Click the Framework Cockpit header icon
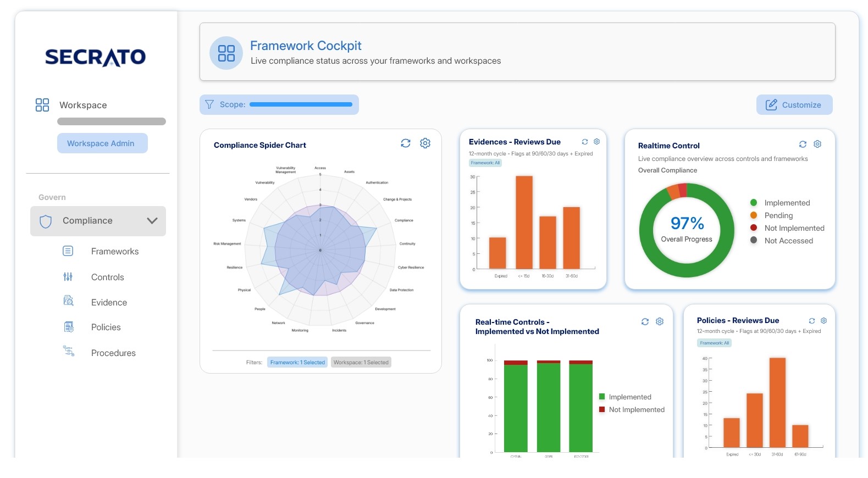 tap(226, 53)
